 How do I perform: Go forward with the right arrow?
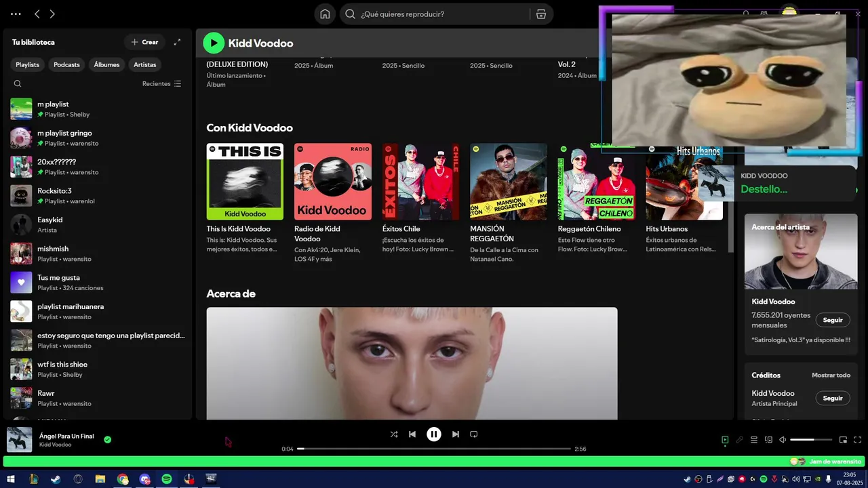52,14
